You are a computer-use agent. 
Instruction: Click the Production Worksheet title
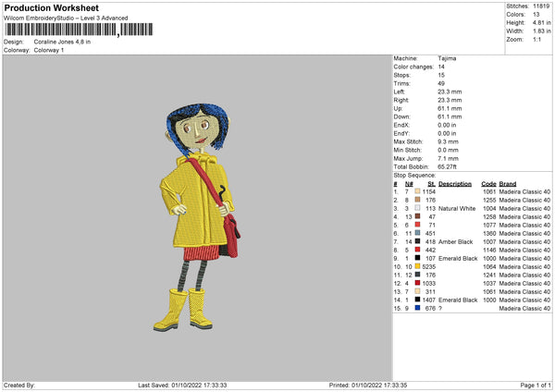pos(51,7)
